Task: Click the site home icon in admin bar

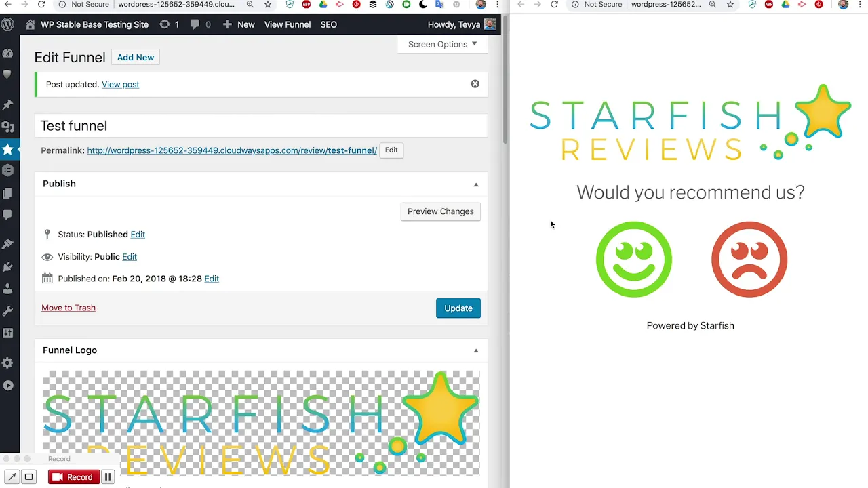Action: point(30,24)
